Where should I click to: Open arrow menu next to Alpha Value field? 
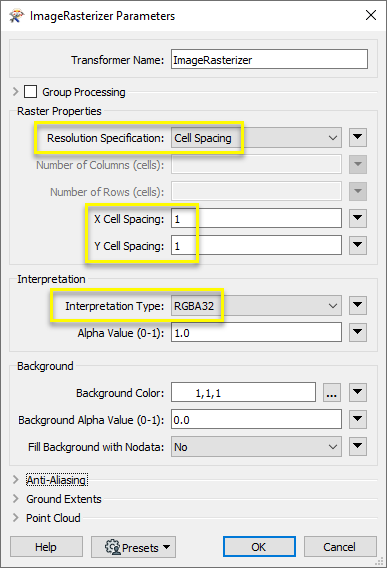(358, 332)
